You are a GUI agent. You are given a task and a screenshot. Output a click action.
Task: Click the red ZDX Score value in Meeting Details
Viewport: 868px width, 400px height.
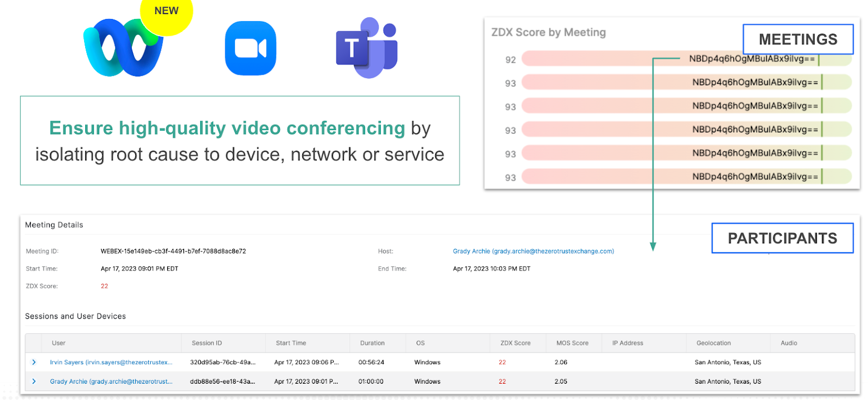[104, 286]
